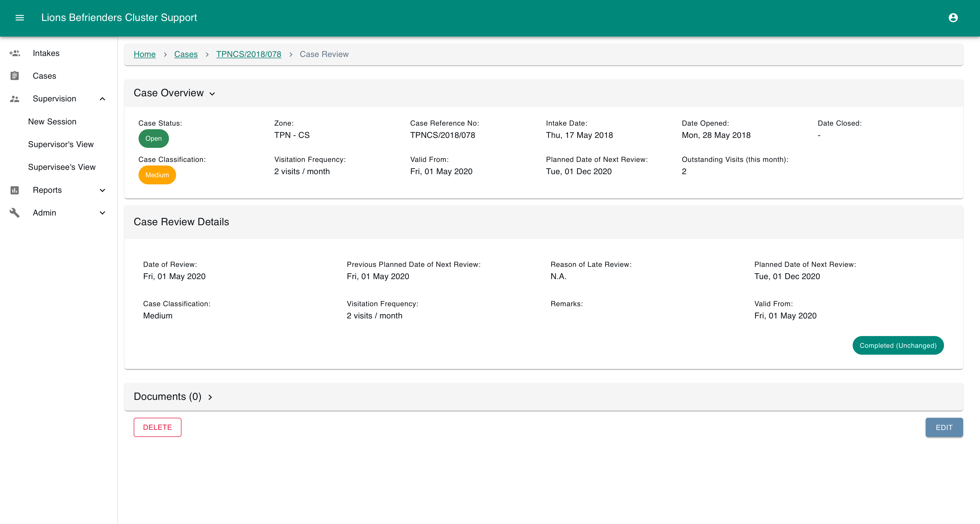Viewport: 980px width, 524px height.
Task: Click the Completed (Unchanged) status chip
Action: click(x=898, y=346)
